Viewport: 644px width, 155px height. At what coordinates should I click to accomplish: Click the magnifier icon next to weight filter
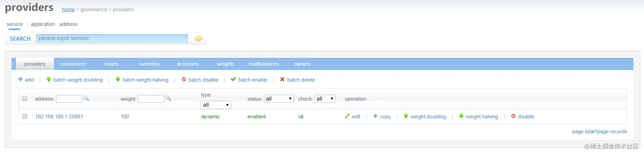click(168, 98)
